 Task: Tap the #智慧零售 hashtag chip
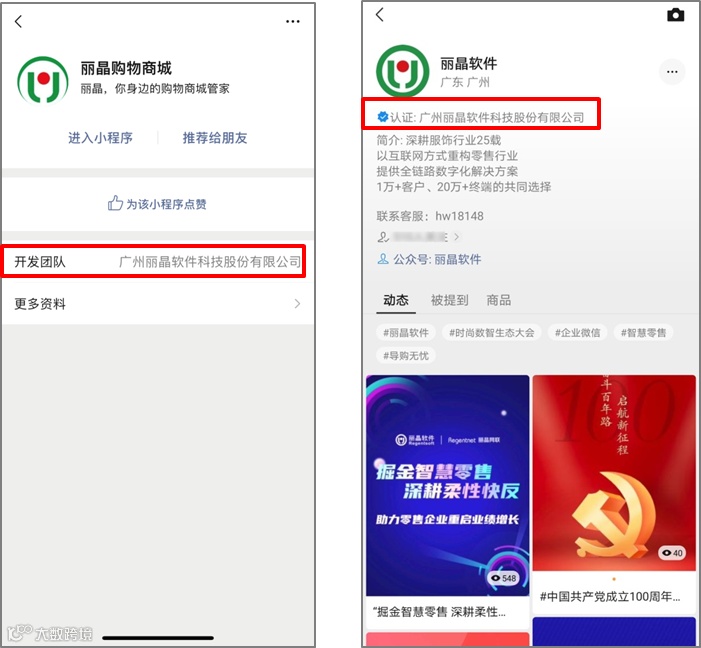tap(643, 332)
